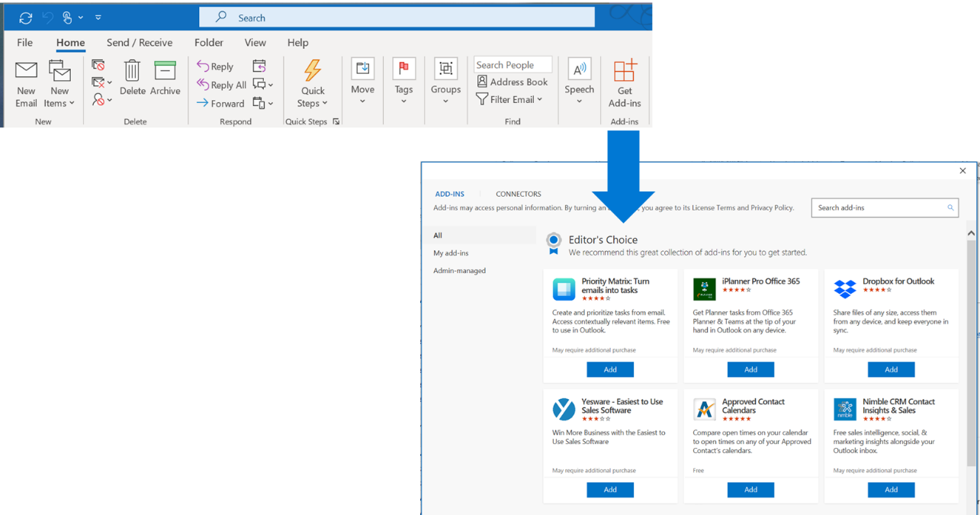Open the More respond actions dropdown
This screenshot has width=980, height=515.
coord(263,103)
